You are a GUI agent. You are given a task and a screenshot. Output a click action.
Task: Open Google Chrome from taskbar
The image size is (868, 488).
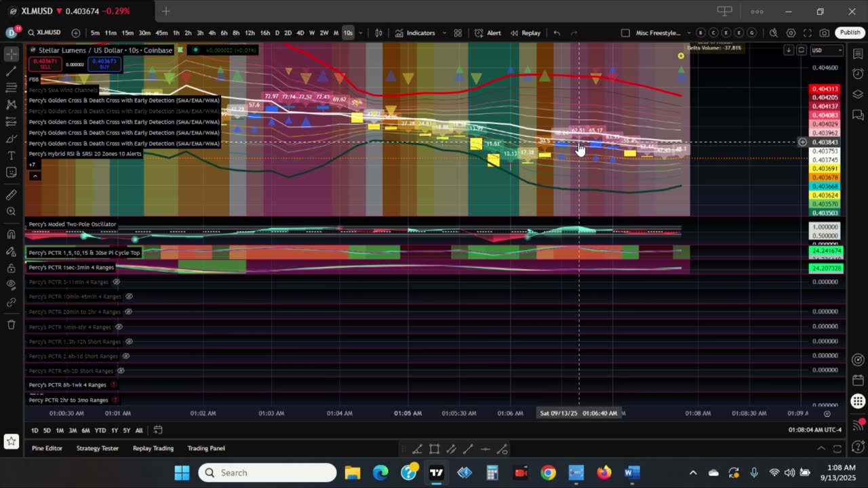[548, 472]
